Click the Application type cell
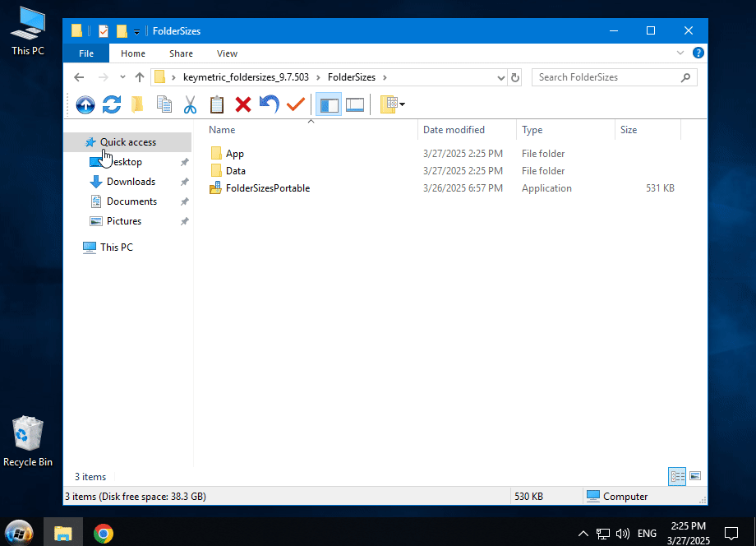 546,188
